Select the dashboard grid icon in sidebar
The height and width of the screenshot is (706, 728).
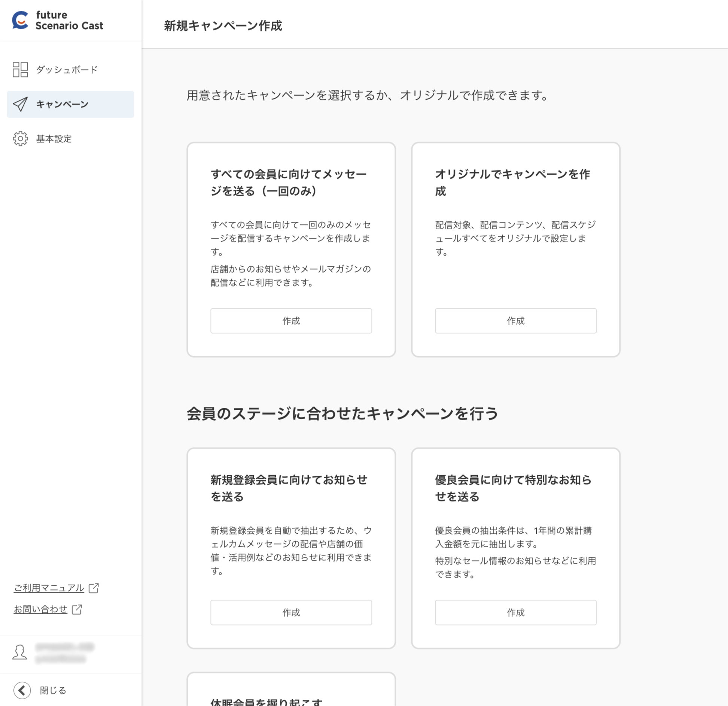click(21, 70)
